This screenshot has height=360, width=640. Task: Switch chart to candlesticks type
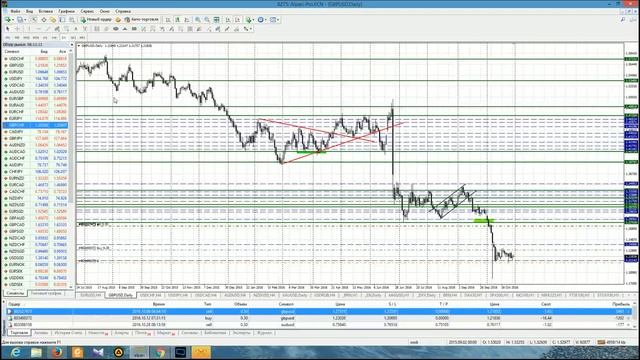178,20
